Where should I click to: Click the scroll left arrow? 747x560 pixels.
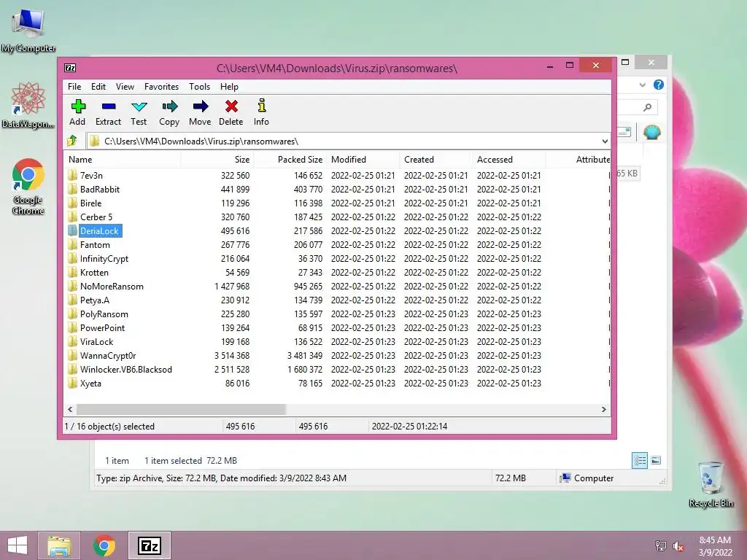click(x=70, y=410)
